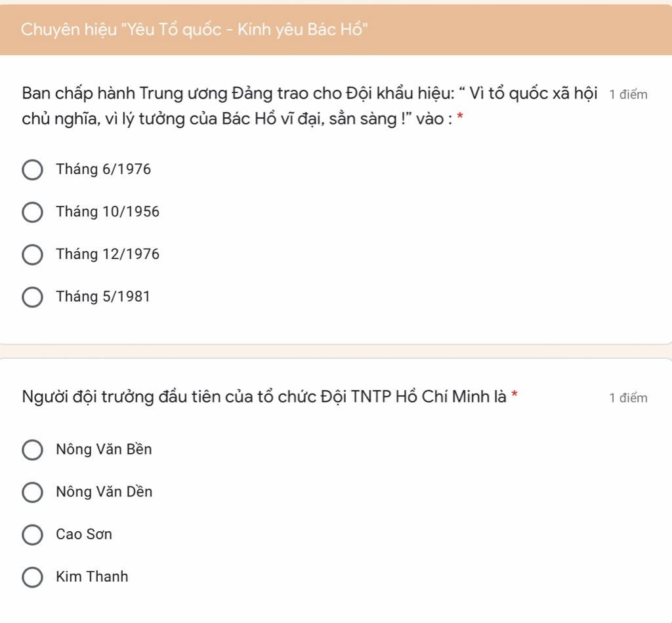Mark Tháng 5/1981 radio button
The image size is (672, 623).
point(32,297)
